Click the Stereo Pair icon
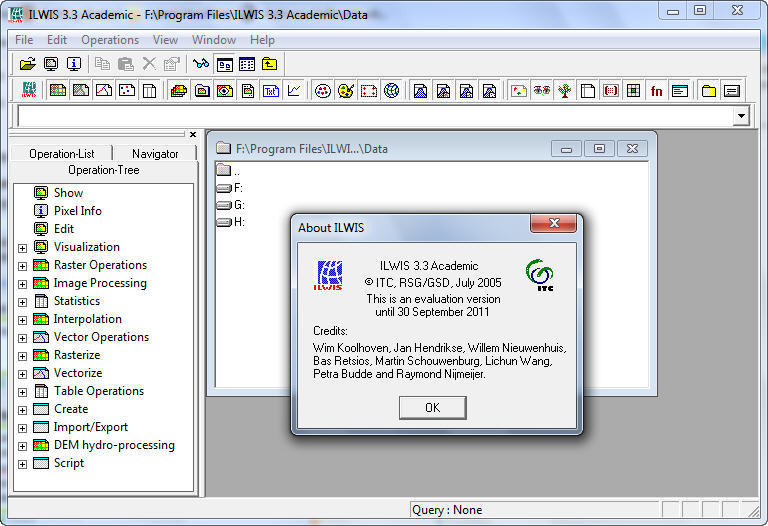768x526 pixels. (x=542, y=90)
